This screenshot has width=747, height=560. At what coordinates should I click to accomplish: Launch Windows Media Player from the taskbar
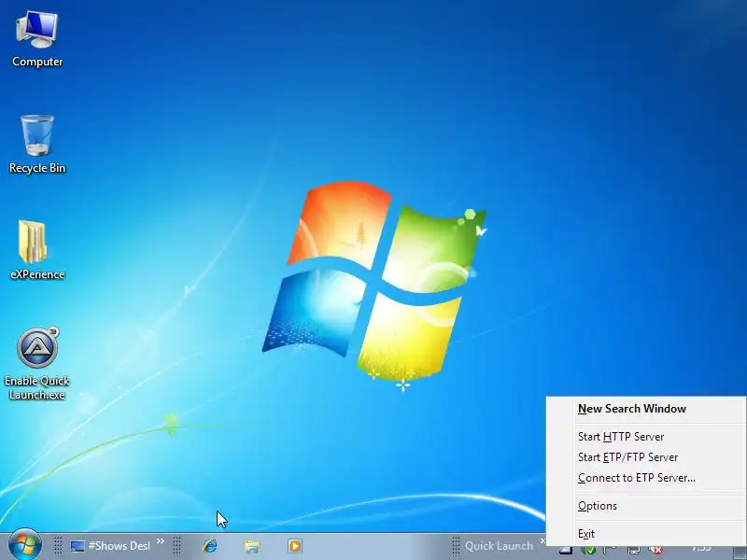pyautogui.click(x=295, y=546)
